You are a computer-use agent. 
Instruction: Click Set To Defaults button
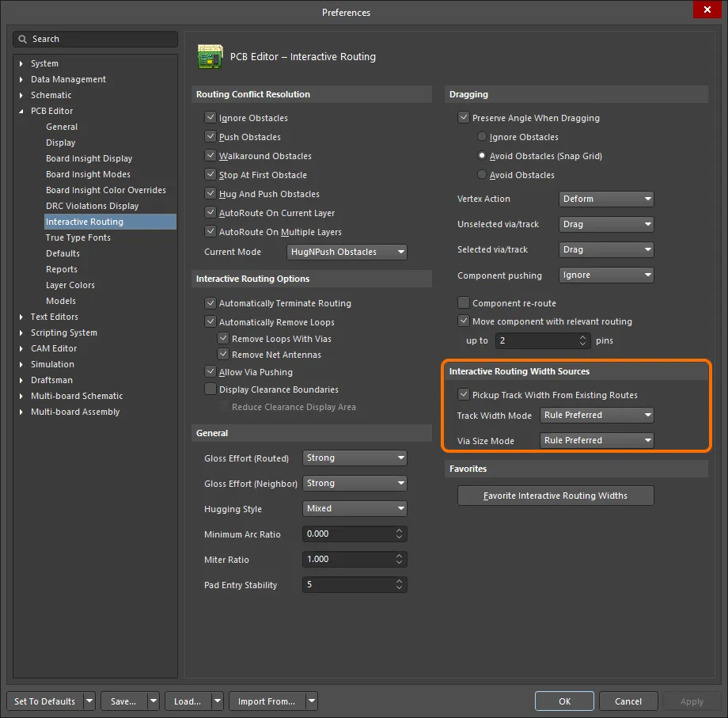[x=45, y=701]
